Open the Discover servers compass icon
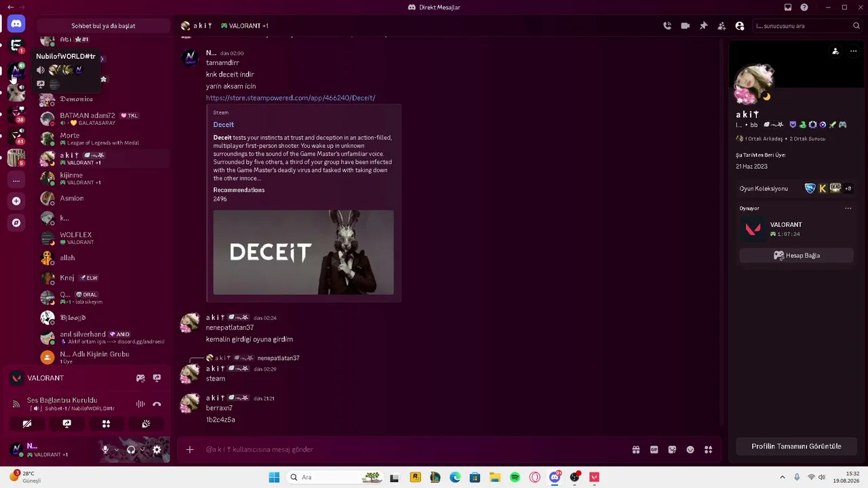The height and width of the screenshot is (488, 868). 16,222
